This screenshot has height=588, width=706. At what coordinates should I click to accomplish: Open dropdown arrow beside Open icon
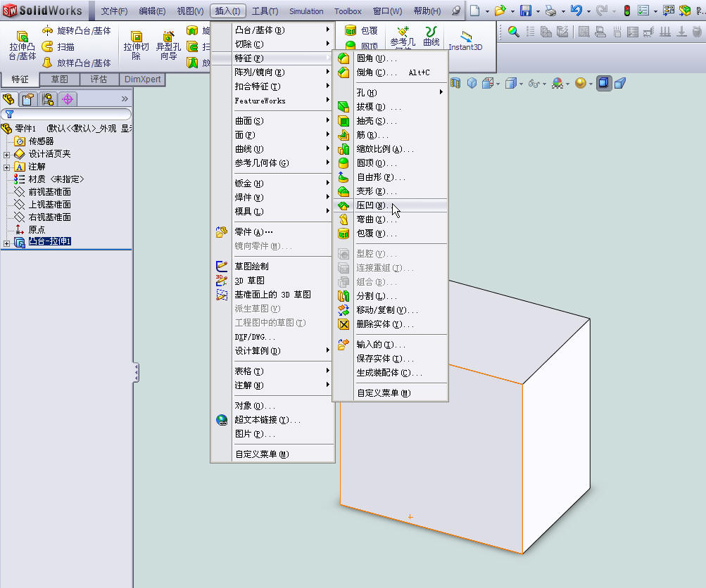click(512, 11)
